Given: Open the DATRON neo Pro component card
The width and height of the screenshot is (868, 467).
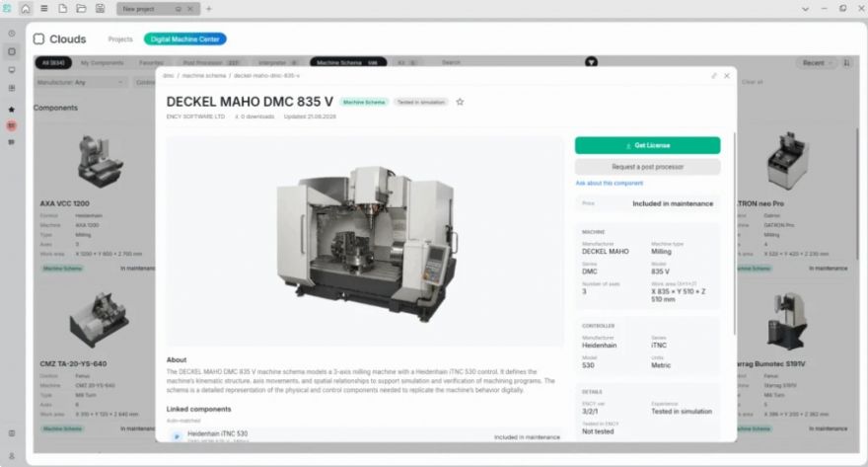Looking at the screenshot, I should (x=793, y=202).
